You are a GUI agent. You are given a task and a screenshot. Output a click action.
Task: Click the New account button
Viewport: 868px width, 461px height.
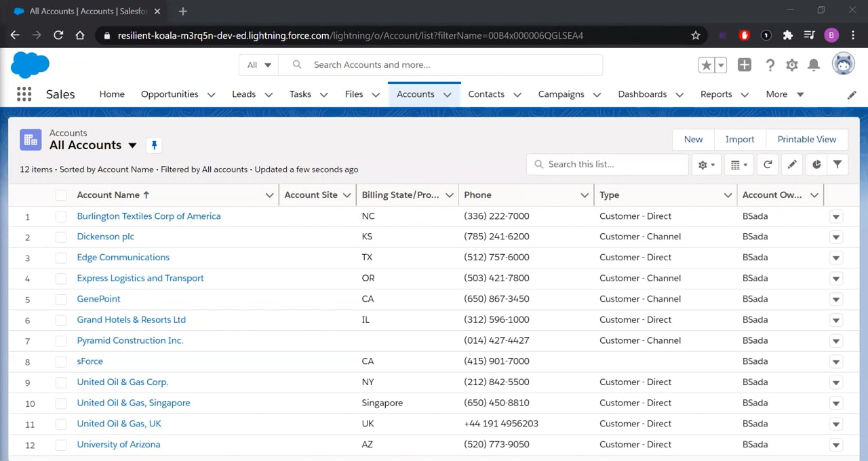point(693,139)
